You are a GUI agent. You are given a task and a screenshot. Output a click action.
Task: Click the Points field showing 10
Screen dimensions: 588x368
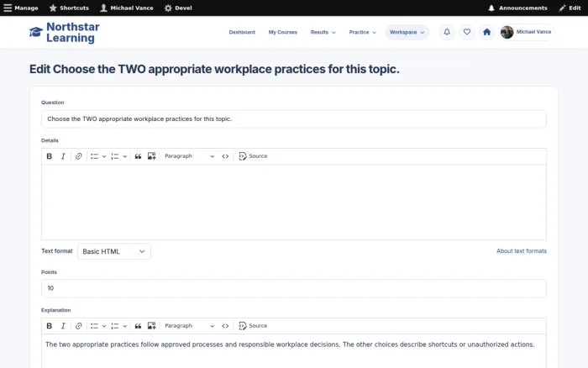point(294,288)
